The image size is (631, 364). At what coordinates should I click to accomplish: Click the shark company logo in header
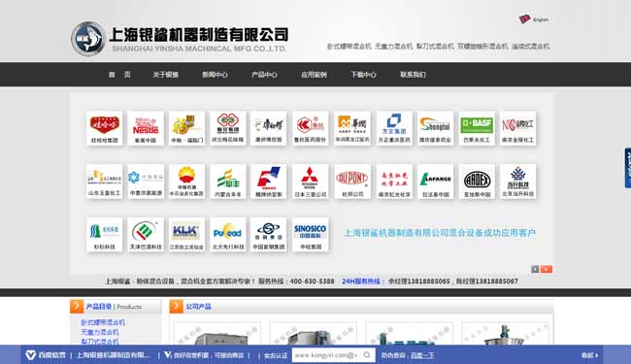point(88,39)
